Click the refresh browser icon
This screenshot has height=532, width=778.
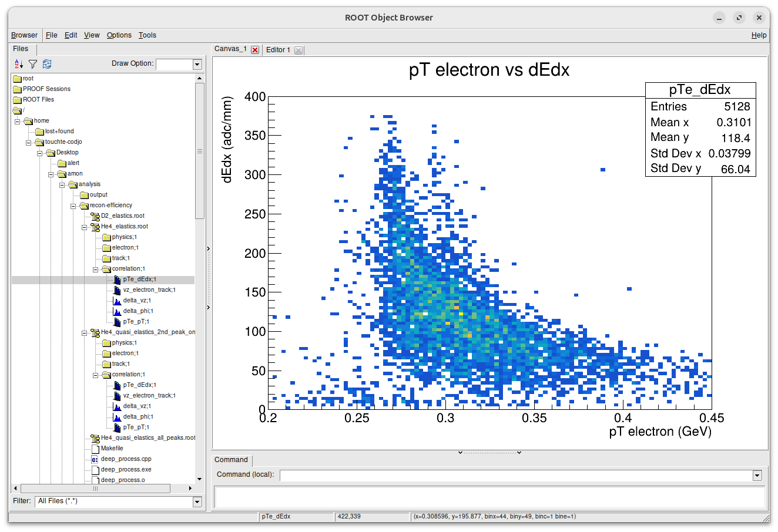pos(47,64)
